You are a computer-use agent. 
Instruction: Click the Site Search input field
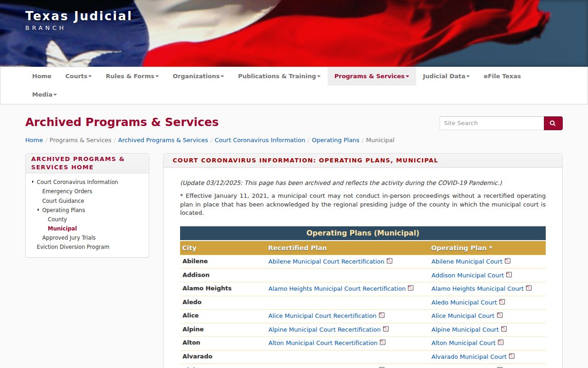pyautogui.click(x=492, y=123)
